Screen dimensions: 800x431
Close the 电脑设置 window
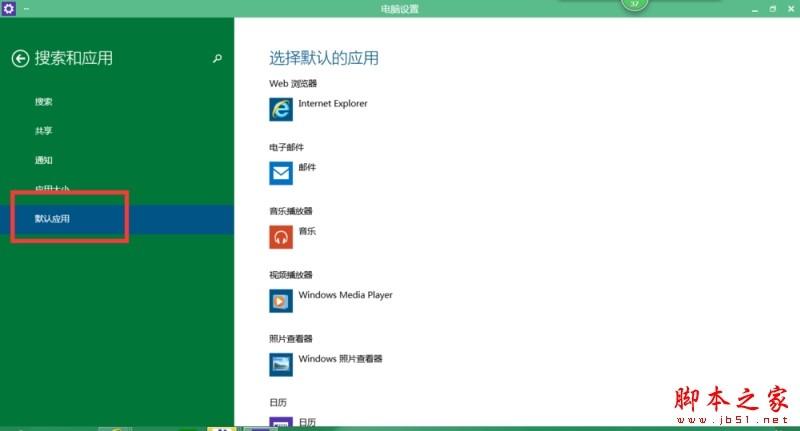tap(791, 9)
